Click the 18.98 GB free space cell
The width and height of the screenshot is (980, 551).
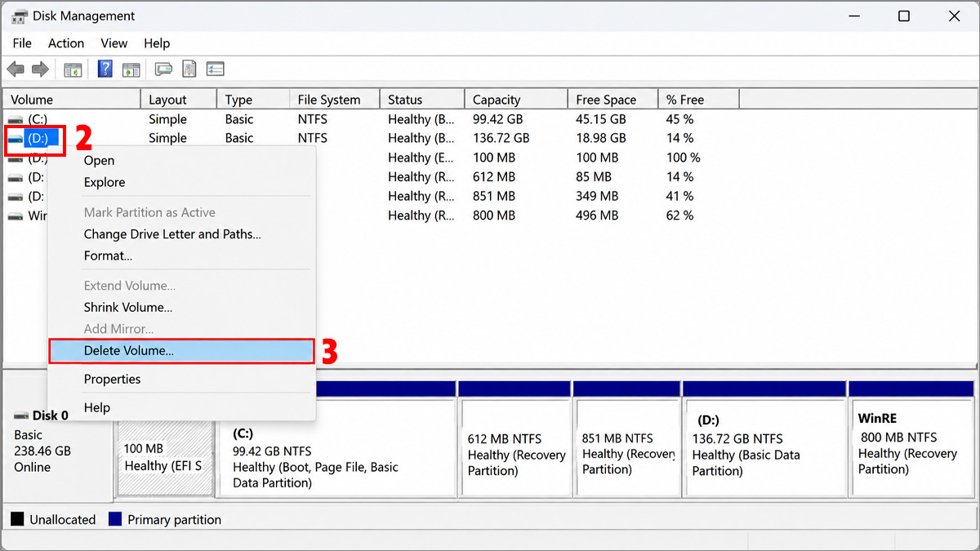601,139
